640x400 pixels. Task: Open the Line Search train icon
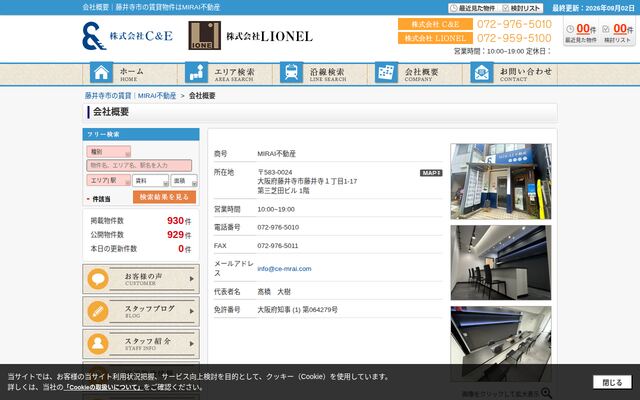pos(291,73)
